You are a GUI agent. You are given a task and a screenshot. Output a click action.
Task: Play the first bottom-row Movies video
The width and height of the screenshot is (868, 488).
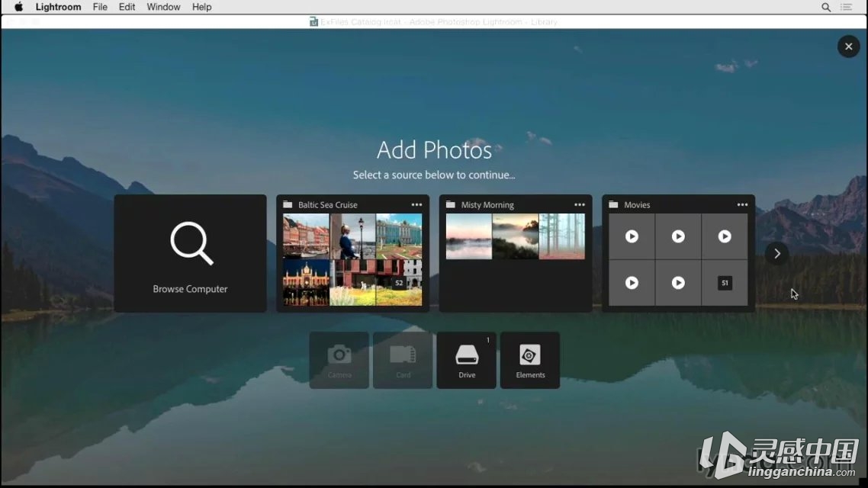(x=632, y=283)
